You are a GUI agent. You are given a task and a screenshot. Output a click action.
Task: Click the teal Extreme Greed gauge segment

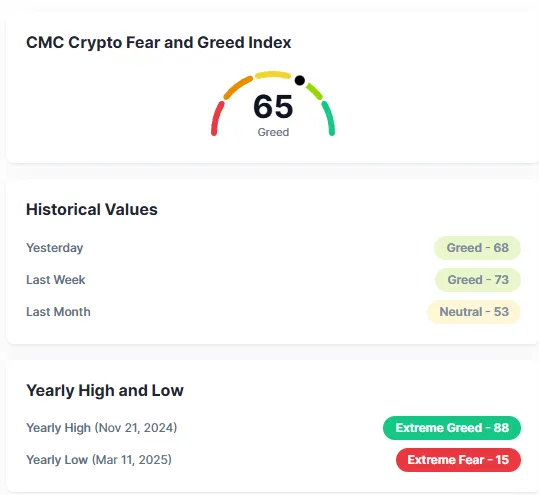pos(328,118)
